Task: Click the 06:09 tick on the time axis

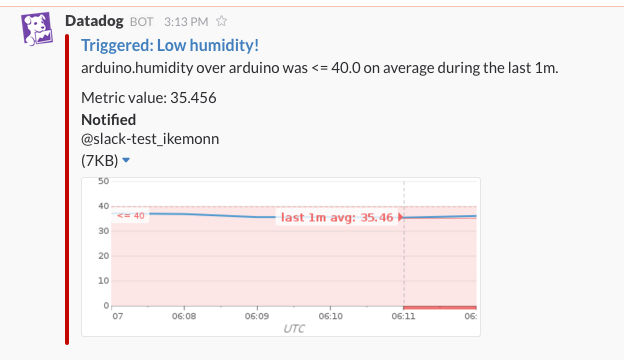Action: click(x=257, y=316)
